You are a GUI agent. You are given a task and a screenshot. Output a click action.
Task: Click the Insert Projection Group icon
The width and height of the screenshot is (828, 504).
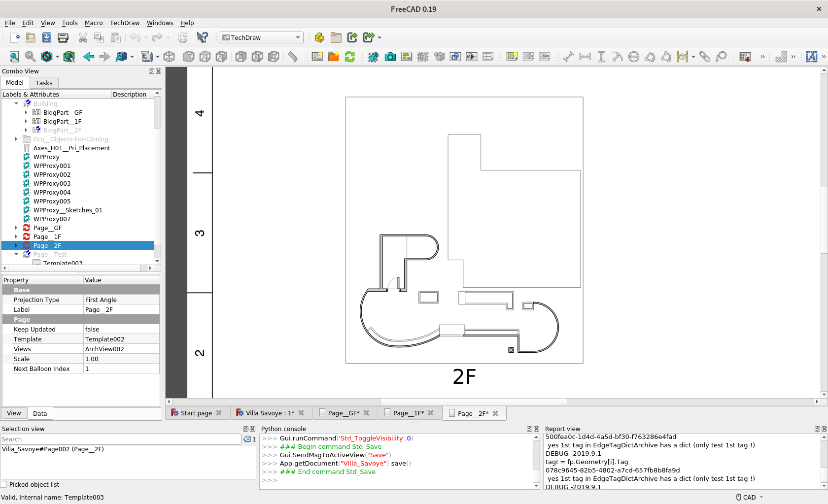pyautogui.click(x=407, y=57)
